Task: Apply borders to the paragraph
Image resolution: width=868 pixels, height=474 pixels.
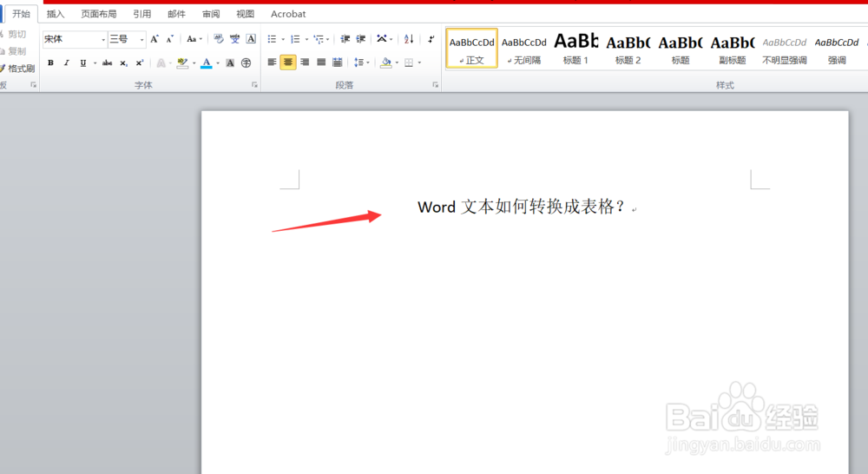Action: 409,62
